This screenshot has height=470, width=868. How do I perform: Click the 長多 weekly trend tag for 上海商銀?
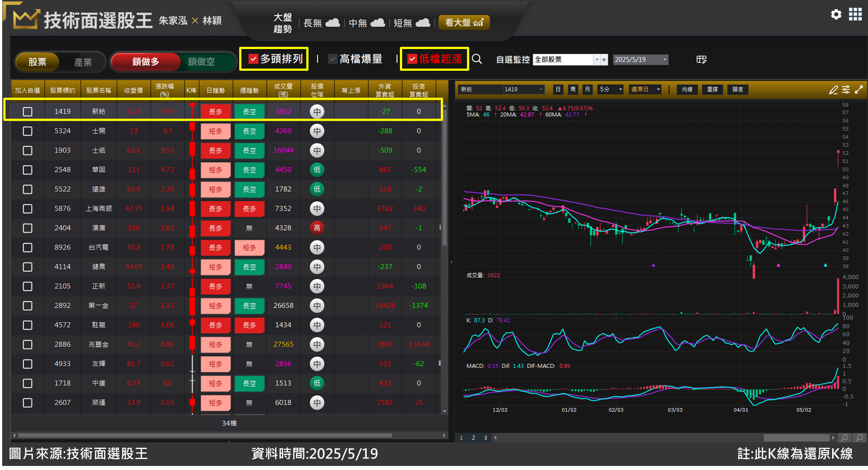point(250,209)
